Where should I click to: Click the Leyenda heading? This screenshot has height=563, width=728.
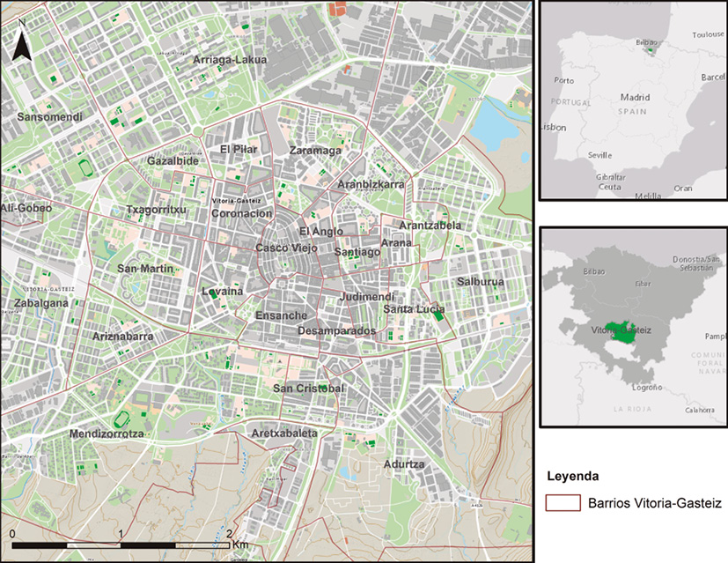coord(574,476)
